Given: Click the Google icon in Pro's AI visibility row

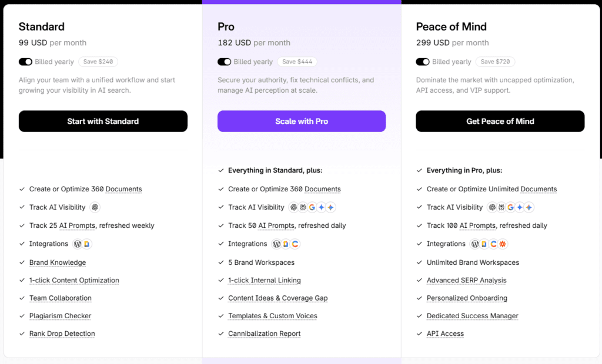Looking at the screenshot, I should pos(312,207).
